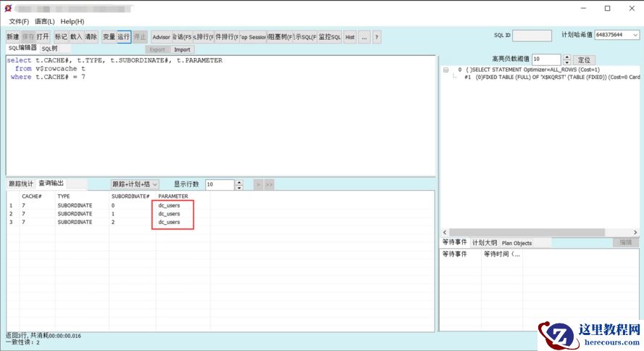This screenshot has height=351, width=644.
Task: Open the 文件(F) menu
Action: (19, 21)
